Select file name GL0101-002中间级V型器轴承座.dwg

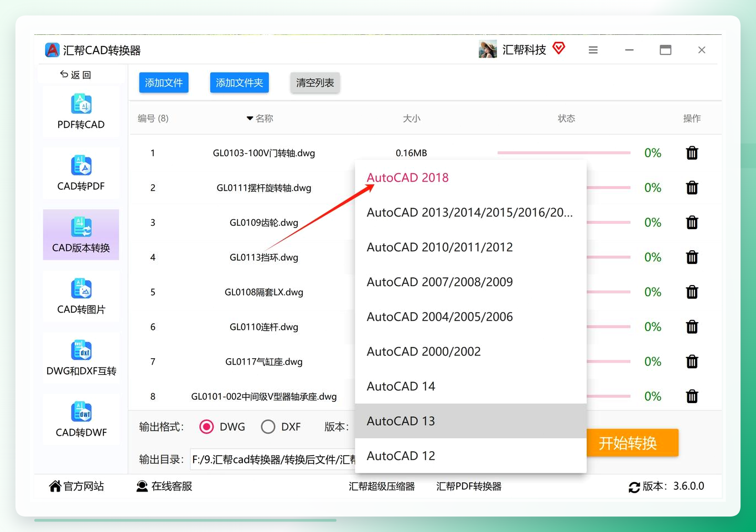(x=264, y=396)
